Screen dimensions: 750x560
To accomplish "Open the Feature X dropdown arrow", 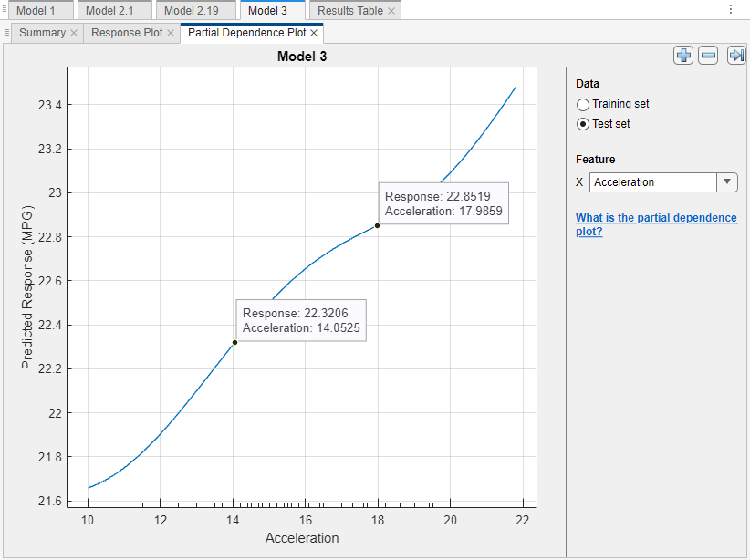I will [727, 182].
